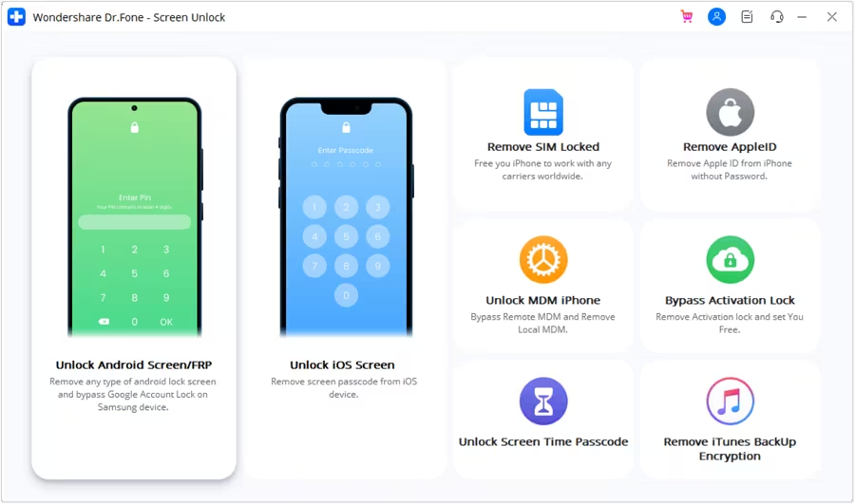Open the shopping cart icon

[x=687, y=17]
